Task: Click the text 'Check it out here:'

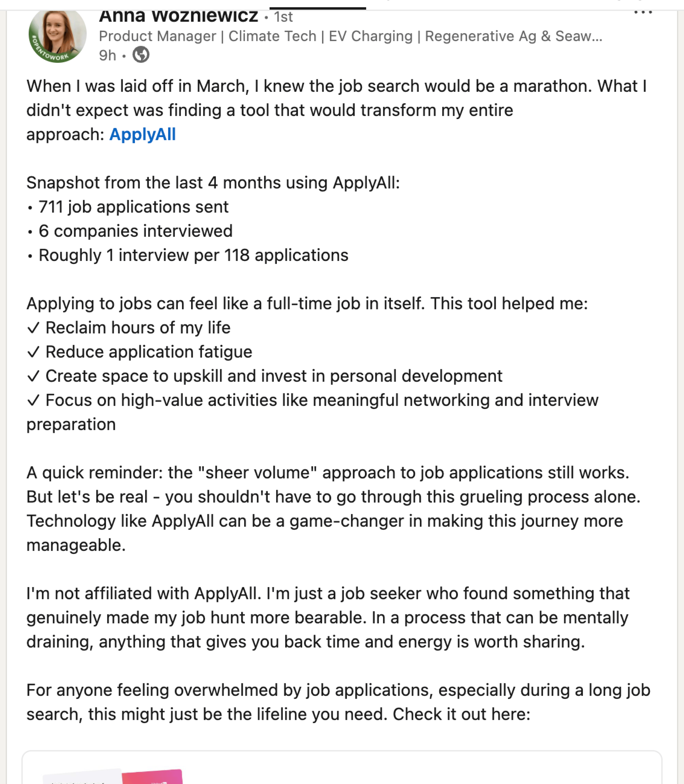Action: point(462,714)
